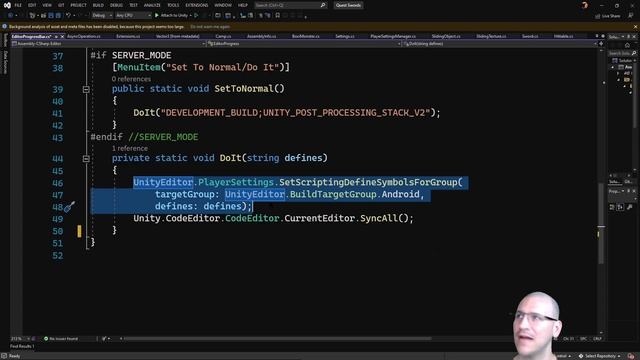640x360 pixels.
Task: Switch to the Settings.cs tab
Action: coord(345,37)
